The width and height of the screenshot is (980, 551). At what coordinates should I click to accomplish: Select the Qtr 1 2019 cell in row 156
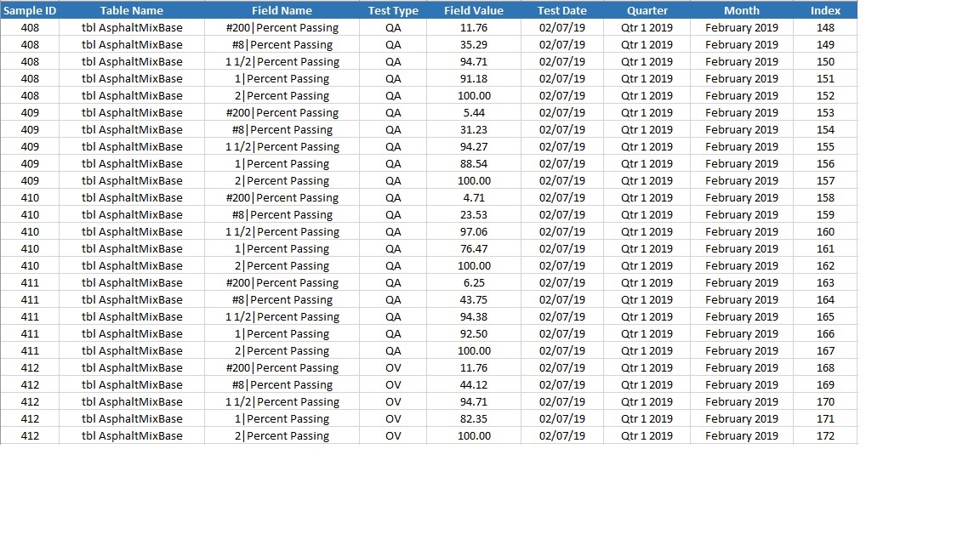647,163
